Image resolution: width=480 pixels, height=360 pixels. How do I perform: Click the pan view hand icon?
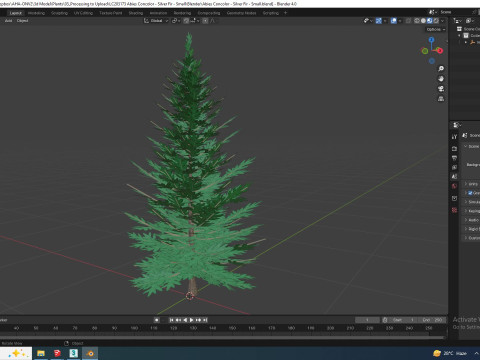coord(441,79)
